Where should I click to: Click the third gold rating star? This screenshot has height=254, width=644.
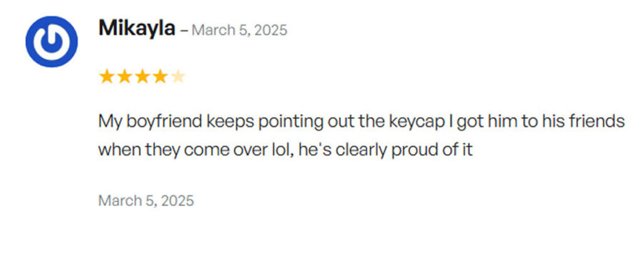pos(142,76)
